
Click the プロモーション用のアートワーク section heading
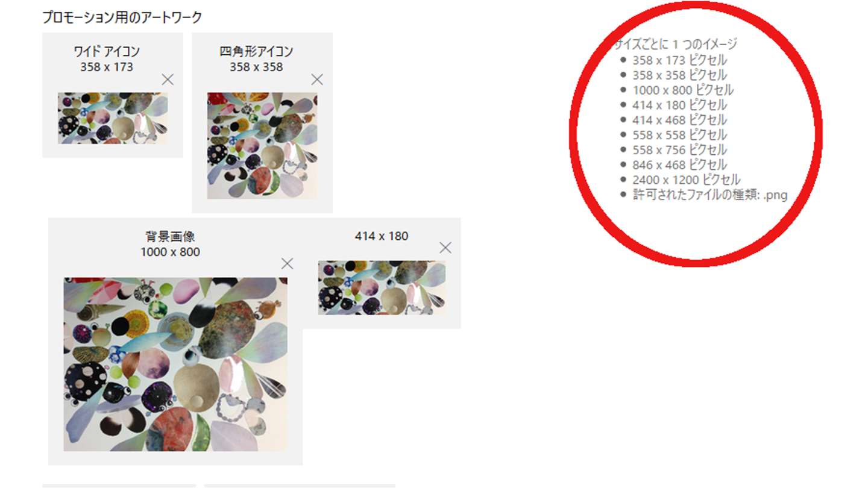tap(122, 17)
